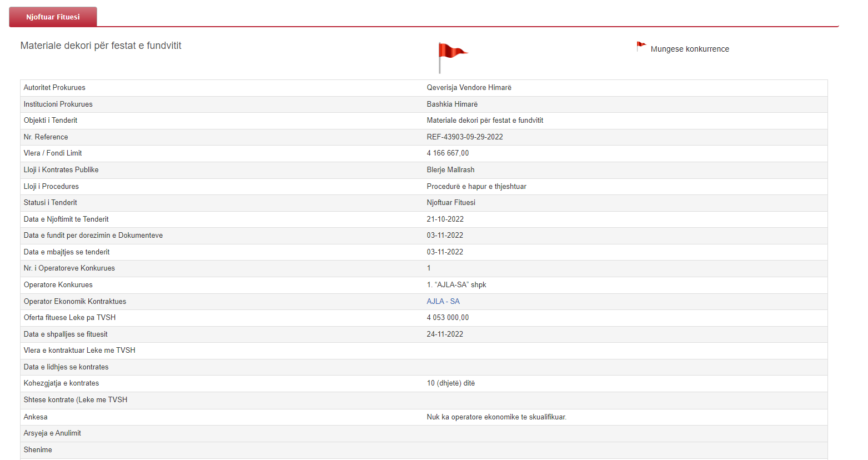Select the Qeverisja Vendore Himarë value
This screenshot has height=460, width=868.
click(469, 87)
